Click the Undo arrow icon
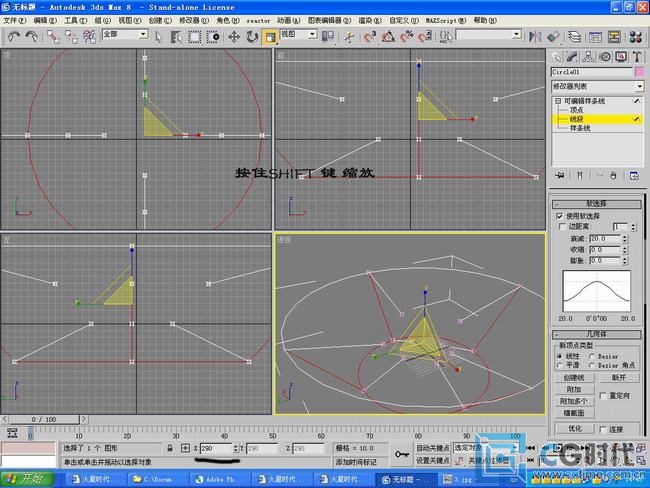The height and width of the screenshot is (488, 650). tap(14, 37)
